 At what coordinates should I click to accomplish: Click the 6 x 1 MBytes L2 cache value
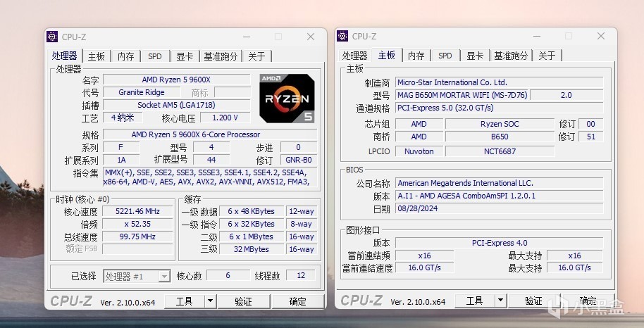[252, 237]
